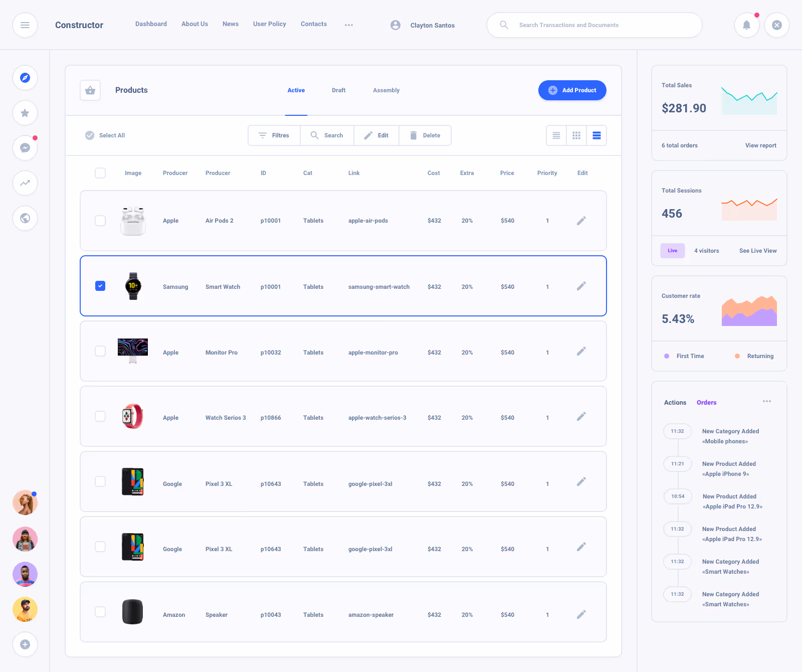
Task: Toggle the header select-all checkbox
Action: point(100,173)
